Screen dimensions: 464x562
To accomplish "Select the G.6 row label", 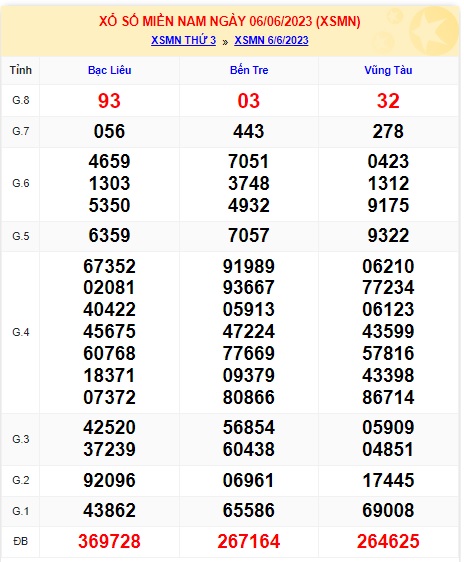I will click(x=20, y=184).
